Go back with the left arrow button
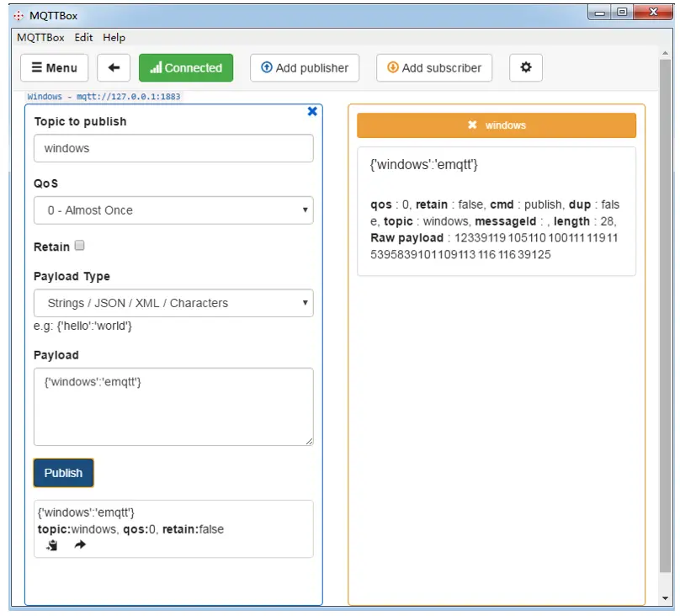The image size is (680, 616). click(x=114, y=67)
